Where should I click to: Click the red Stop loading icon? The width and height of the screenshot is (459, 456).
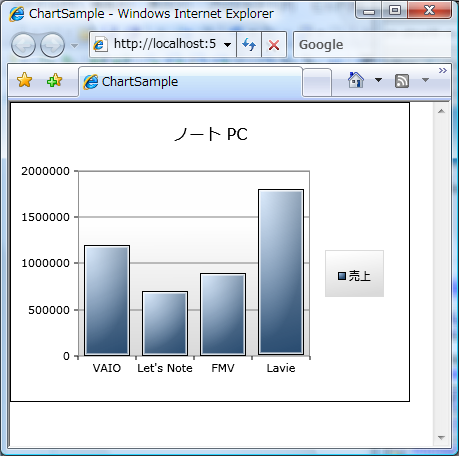pos(274,44)
